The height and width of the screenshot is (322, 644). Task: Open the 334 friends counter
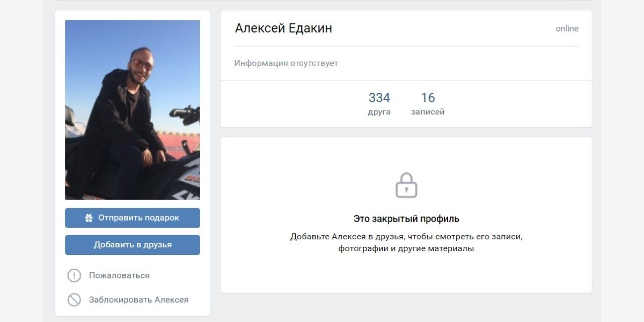pos(379,98)
